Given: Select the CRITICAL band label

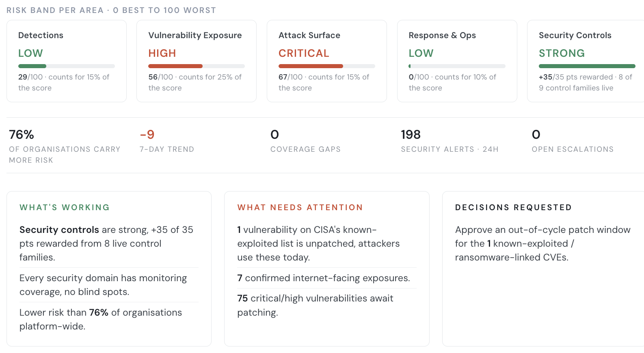Looking at the screenshot, I should (304, 53).
